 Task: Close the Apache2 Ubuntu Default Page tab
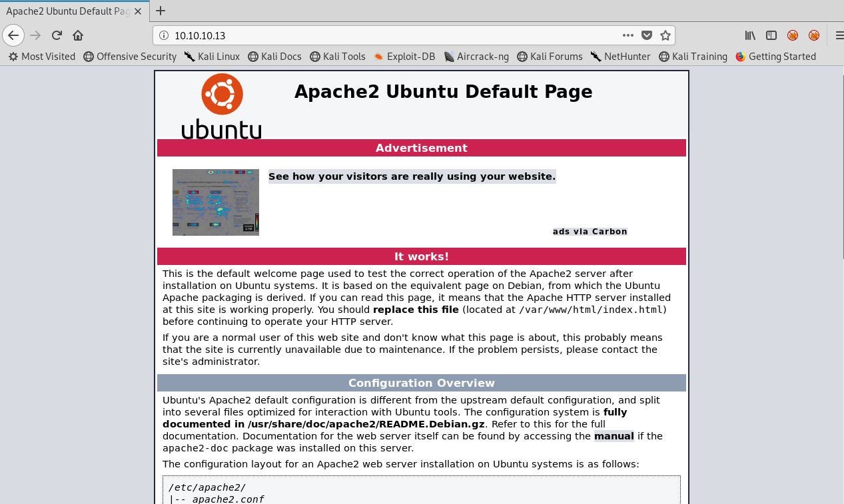(x=138, y=11)
